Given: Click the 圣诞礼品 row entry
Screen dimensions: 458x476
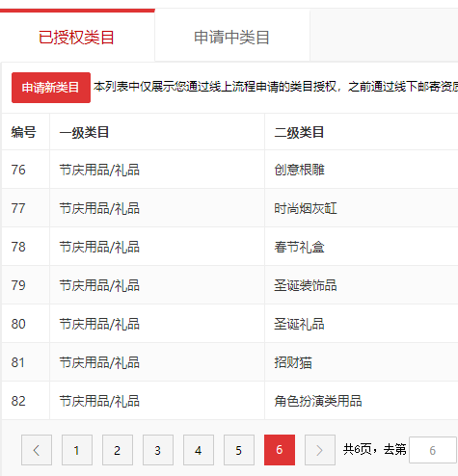Looking at the screenshot, I should pos(229,324).
